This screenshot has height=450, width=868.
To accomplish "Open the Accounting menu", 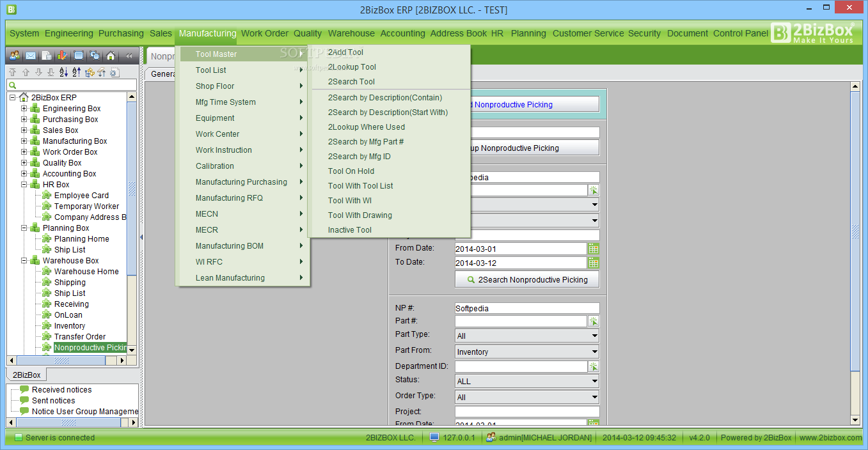I will tap(402, 33).
